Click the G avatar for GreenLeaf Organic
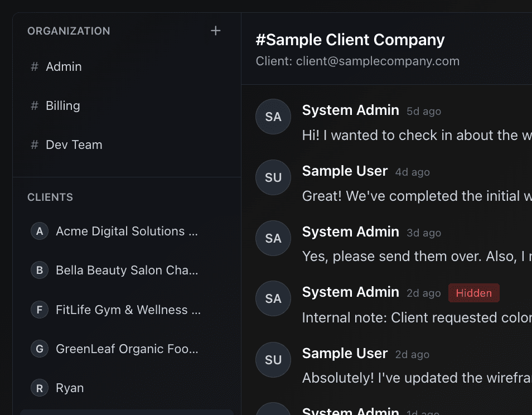532x415 pixels. click(40, 349)
